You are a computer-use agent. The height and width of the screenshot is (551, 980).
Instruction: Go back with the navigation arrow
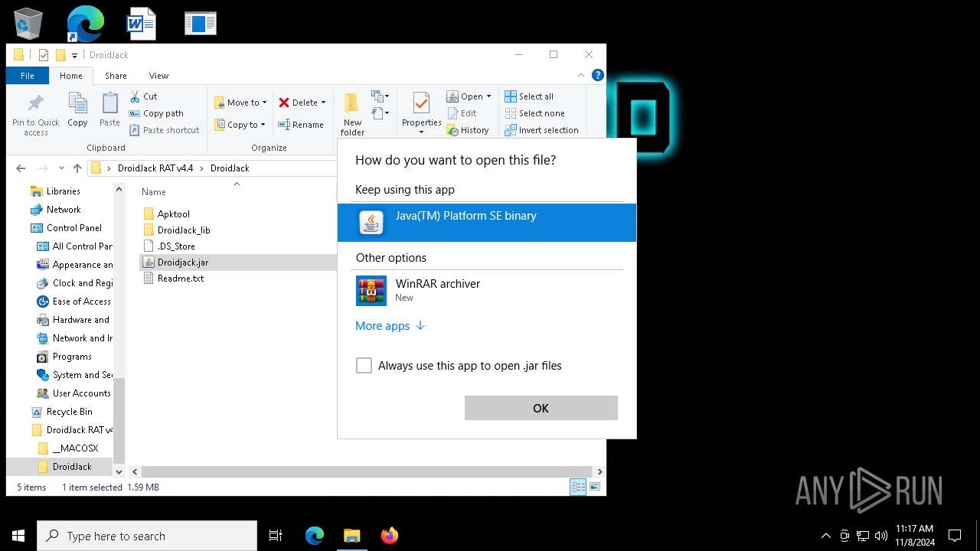(21, 168)
